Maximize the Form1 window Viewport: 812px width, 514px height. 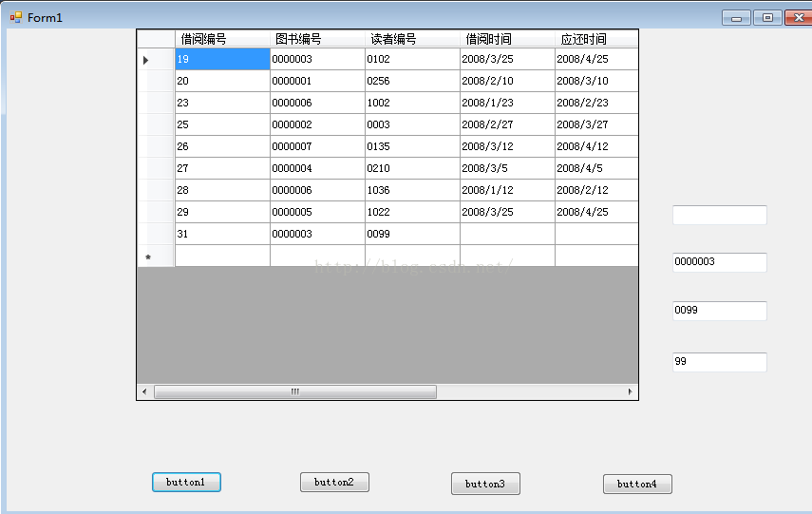[x=768, y=18]
